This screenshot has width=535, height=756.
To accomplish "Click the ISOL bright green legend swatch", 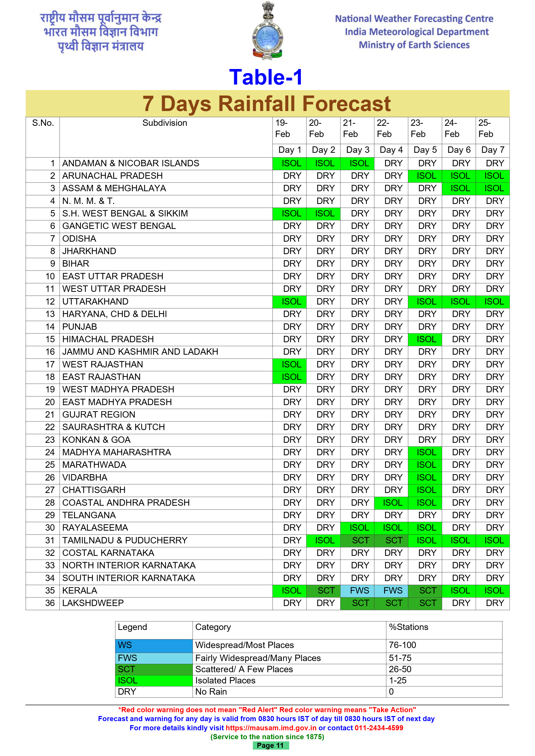I will [x=154, y=680].
